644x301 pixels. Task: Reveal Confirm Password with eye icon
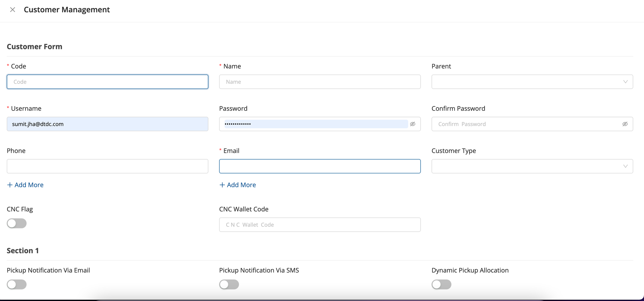pyautogui.click(x=625, y=124)
